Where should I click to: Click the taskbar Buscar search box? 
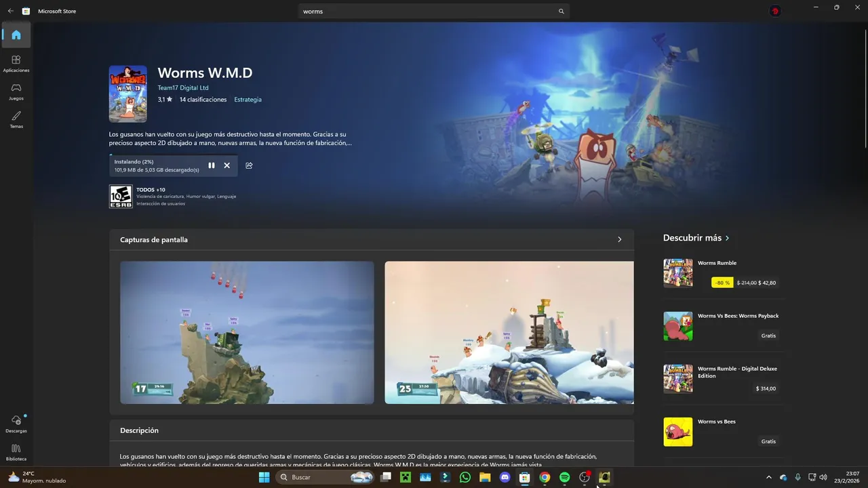(325, 477)
